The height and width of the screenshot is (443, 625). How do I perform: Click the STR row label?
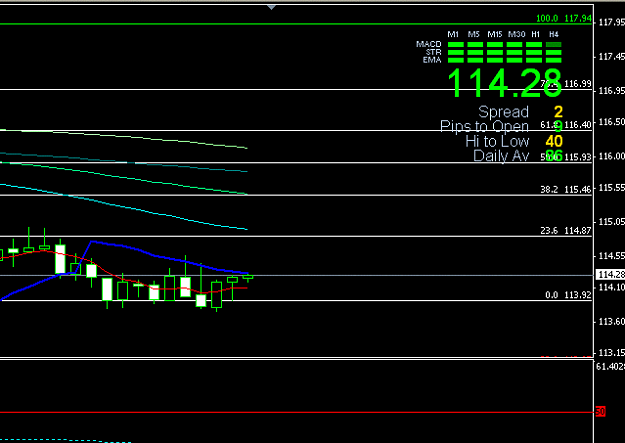pos(434,52)
